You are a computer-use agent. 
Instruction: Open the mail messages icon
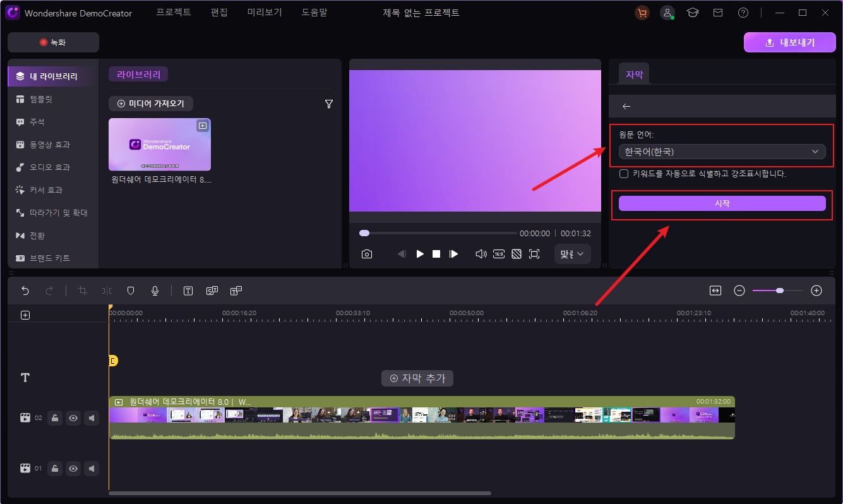(718, 13)
